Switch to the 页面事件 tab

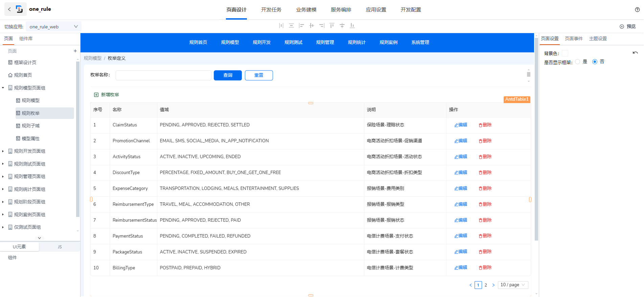click(574, 39)
